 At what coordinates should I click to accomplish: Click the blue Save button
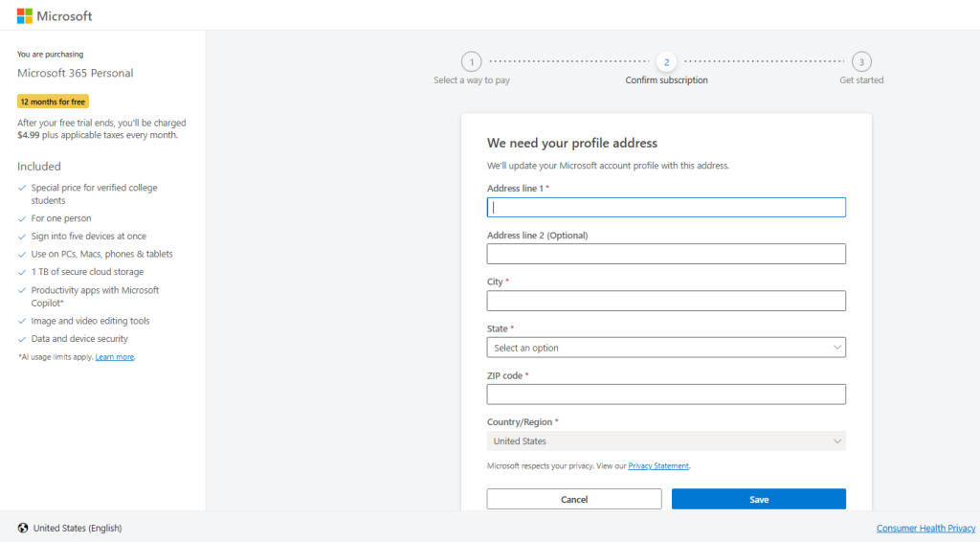[759, 499]
